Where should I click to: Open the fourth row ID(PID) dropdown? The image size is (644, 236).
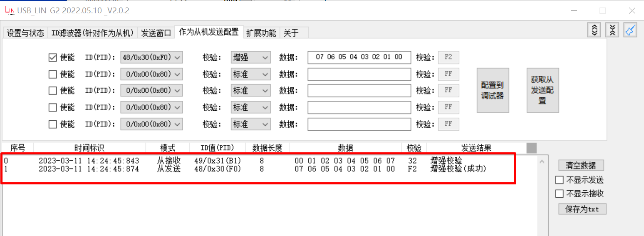(151, 107)
